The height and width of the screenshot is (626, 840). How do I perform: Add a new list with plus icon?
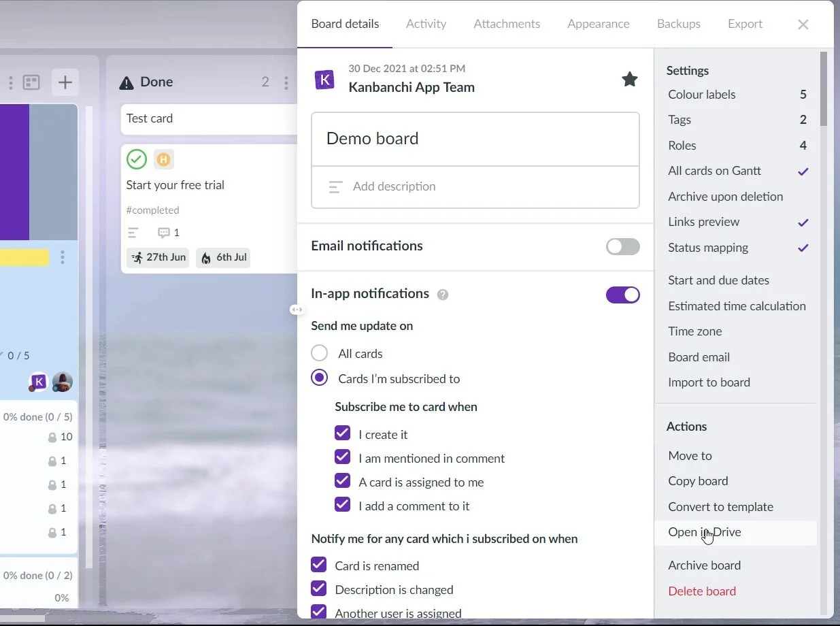[65, 82]
